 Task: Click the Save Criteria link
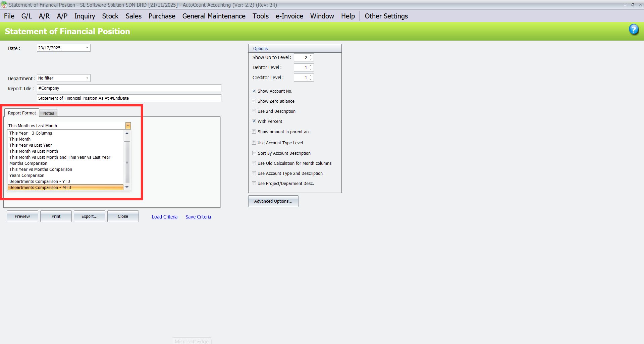(x=198, y=217)
